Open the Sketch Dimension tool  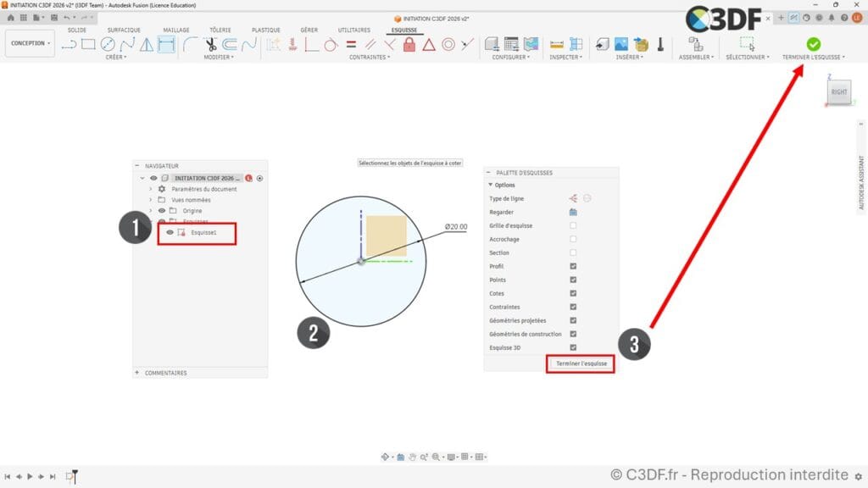[166, 44]
